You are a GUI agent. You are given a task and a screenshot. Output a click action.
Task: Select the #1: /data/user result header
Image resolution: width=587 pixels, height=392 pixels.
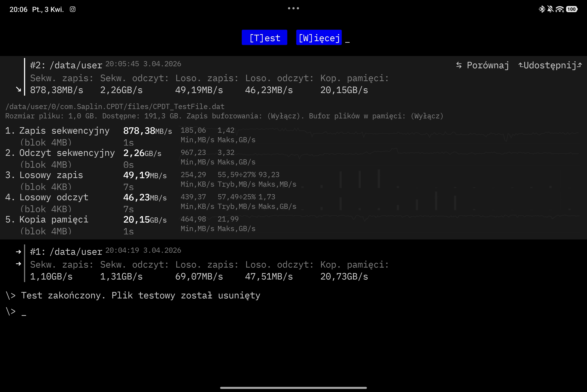66,252
